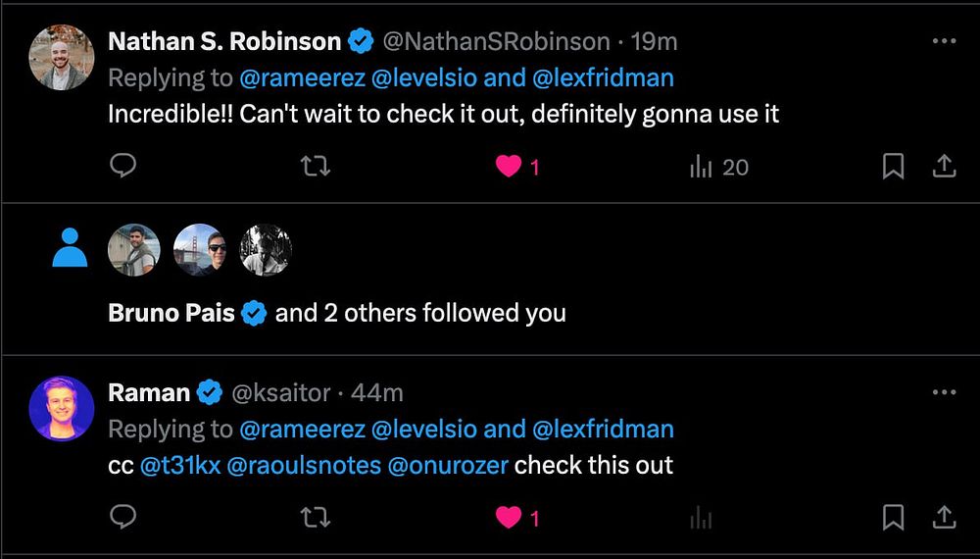Click Raman's purple profile avatar
980x559 pixels.
(x=62, y=408)
